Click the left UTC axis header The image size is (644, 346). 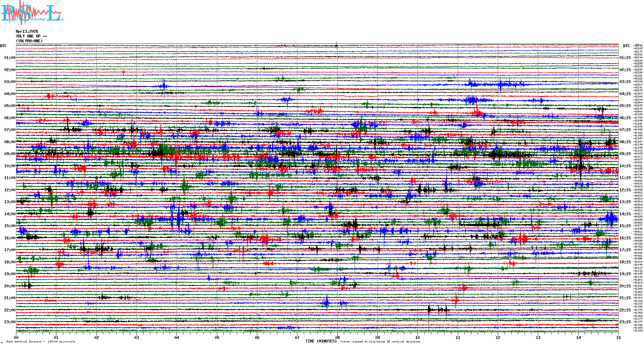3,46
